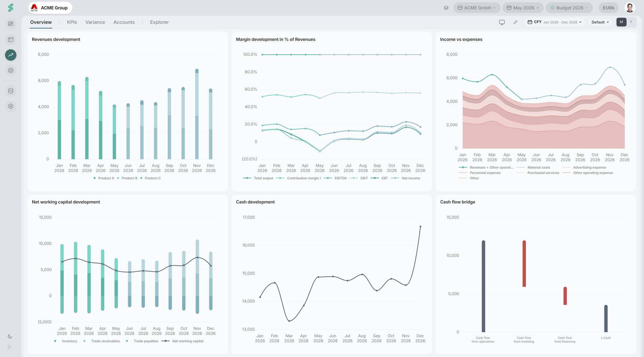
Task: Open the CFY Jan 2026 - Dec 2026 dropdown
Action: [555, 22]
